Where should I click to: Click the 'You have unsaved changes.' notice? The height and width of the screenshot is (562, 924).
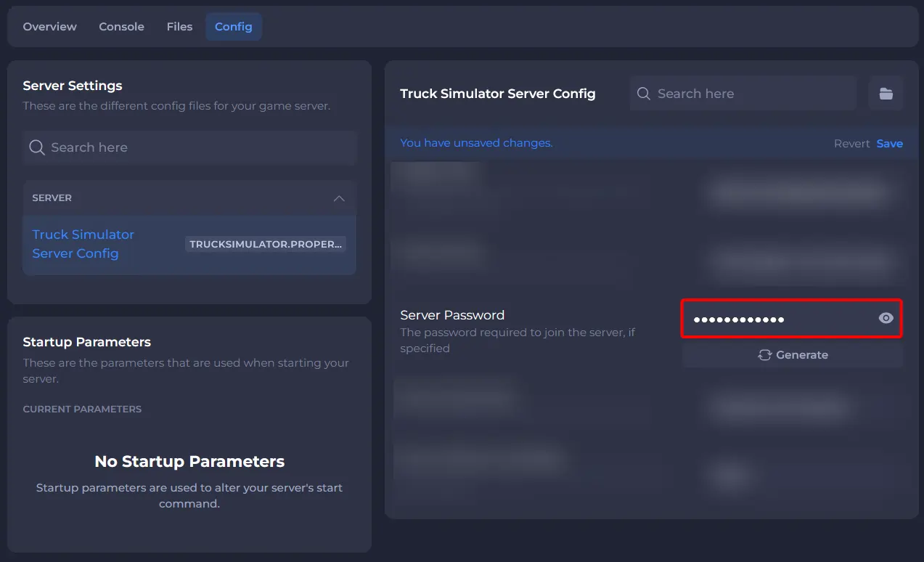click(476, 143)
